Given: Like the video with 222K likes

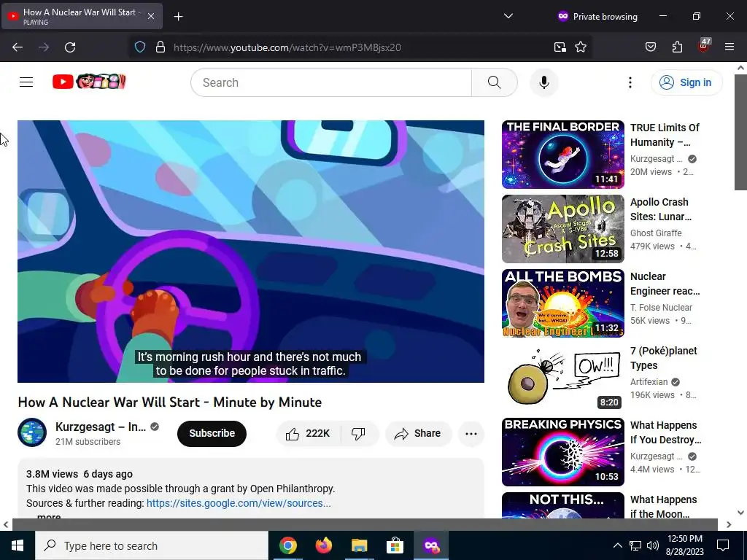Looking at the screenshot, I should [309, 433].
